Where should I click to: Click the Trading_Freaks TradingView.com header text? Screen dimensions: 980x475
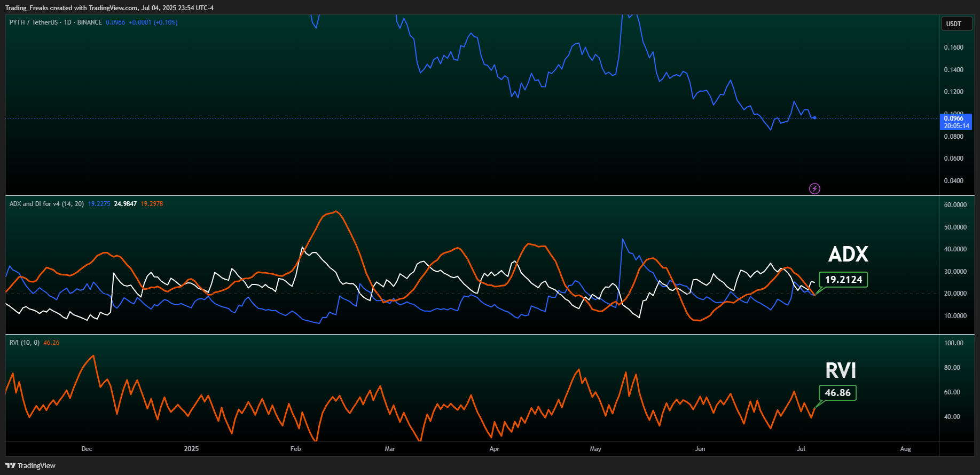(x=109, y=8)
